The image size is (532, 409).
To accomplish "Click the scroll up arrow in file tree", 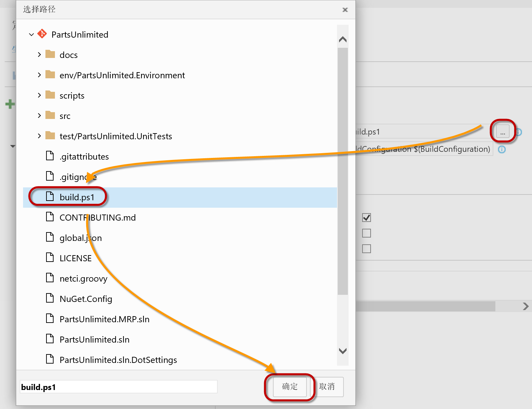I will pyautogui.click(x=343, y=39).
